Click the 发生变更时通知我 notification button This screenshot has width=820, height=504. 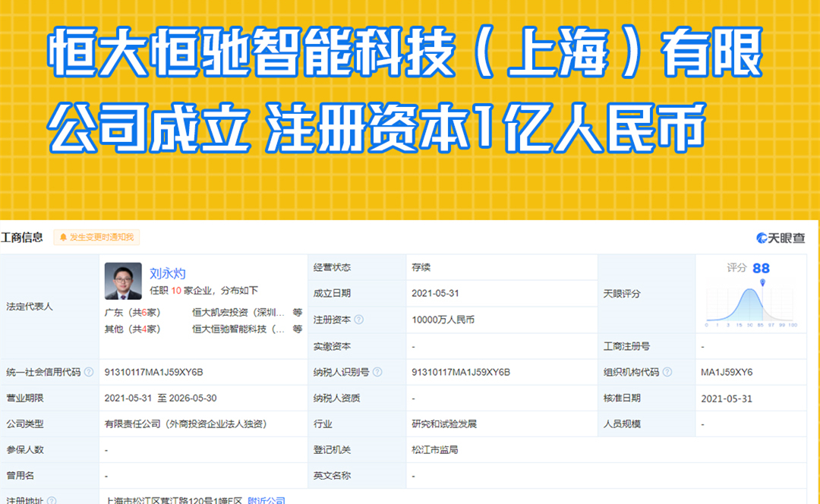96,238
